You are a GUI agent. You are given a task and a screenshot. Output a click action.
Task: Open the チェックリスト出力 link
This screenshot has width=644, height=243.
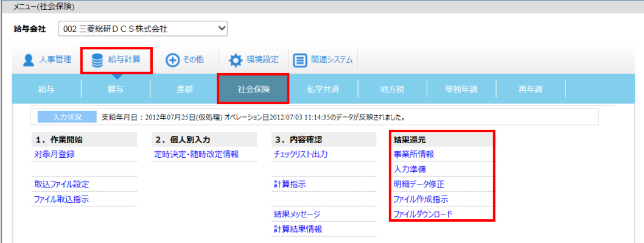click(x=301, y=155)
